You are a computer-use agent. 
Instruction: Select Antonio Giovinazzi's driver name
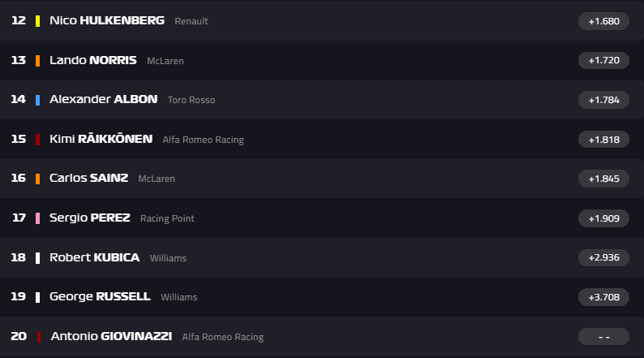click(111, 336)
